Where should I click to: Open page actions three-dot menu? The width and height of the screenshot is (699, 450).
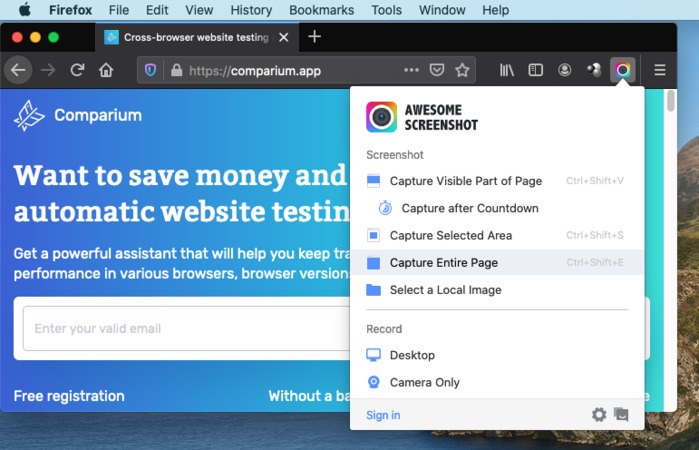click(411, 70)
